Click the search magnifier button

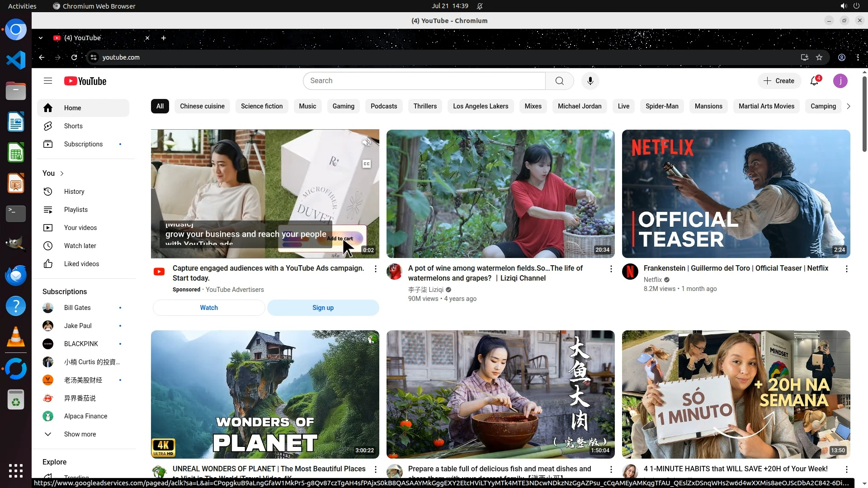pos(559,81)
